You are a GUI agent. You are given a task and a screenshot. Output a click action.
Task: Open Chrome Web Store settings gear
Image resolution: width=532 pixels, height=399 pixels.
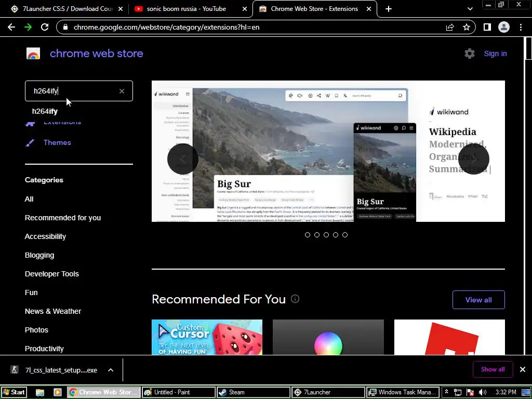pos(470,54)
